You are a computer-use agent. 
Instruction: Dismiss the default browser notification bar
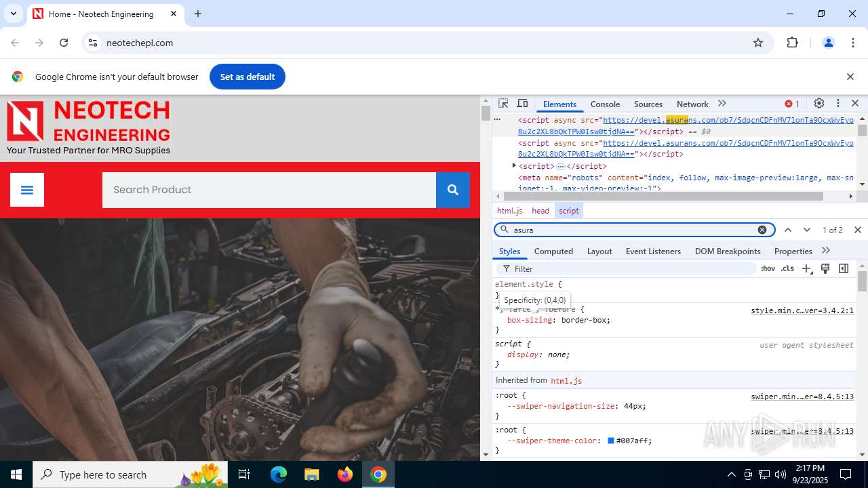(850, 77)
